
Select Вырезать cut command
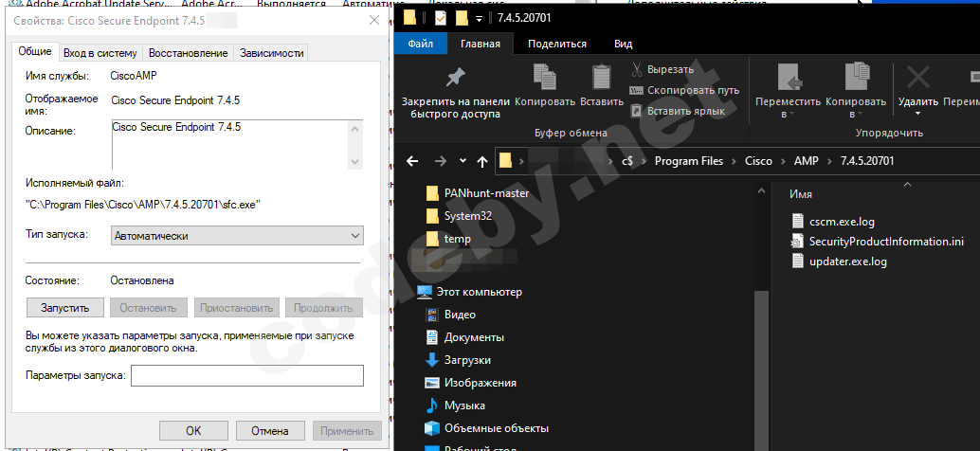point(662,69)
